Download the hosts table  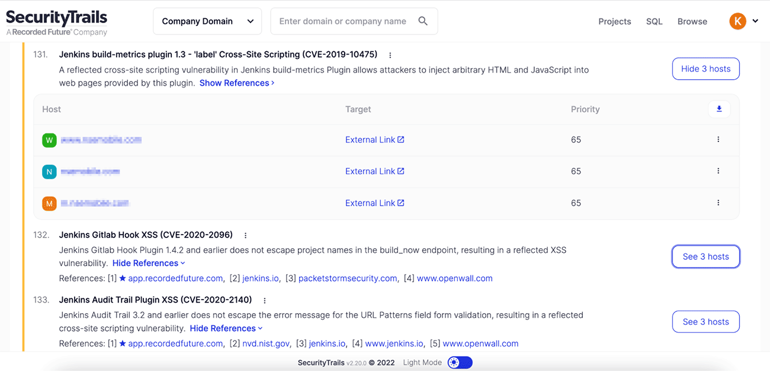point(719,109)
